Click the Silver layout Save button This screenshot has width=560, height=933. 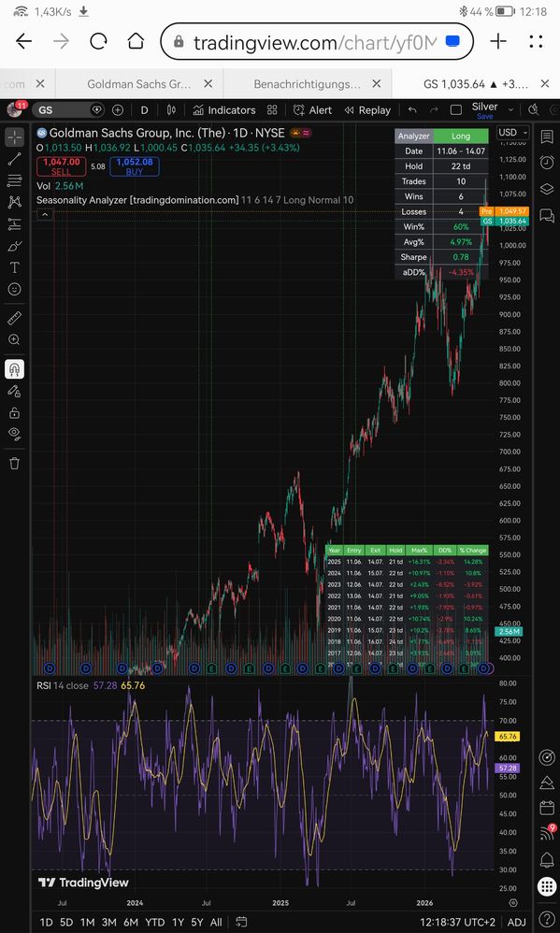tap(485, 117)
